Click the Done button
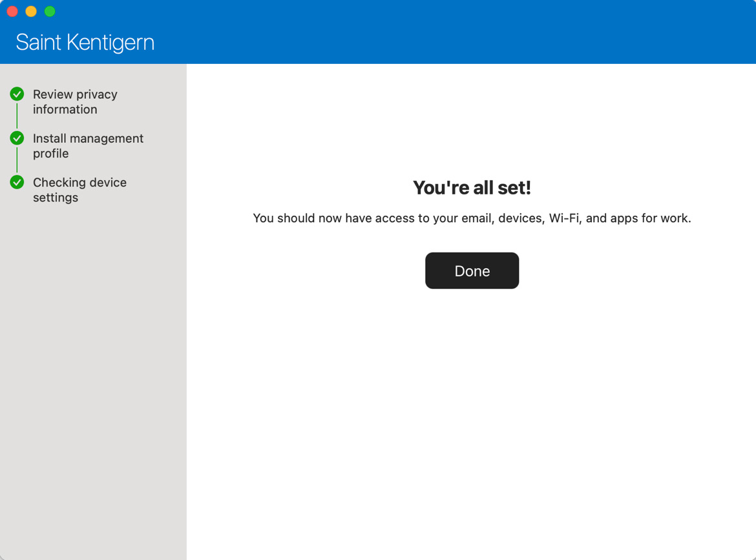 (472, 271)
